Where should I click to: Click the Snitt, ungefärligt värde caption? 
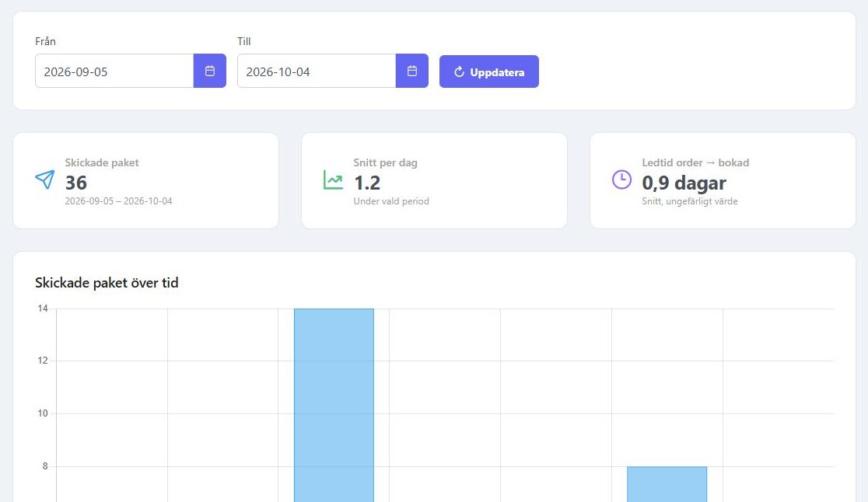point(690,201)
